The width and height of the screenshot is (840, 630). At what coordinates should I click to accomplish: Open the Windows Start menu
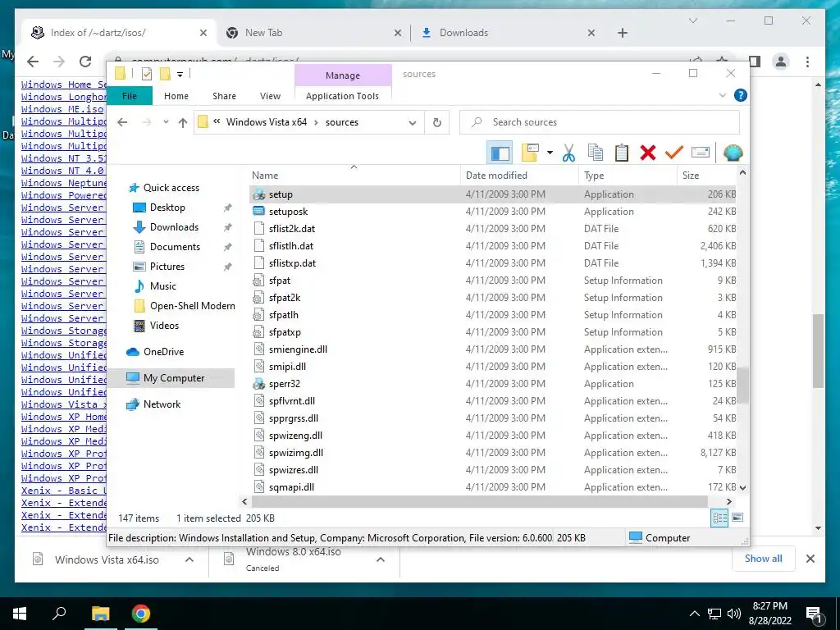pos(20,614)
